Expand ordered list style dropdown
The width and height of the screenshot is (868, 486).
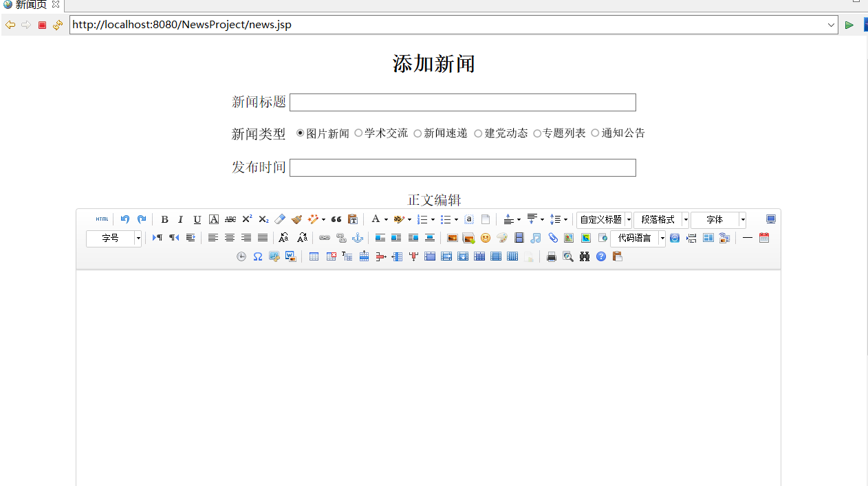pyautogui.click(x=433, y=220)
